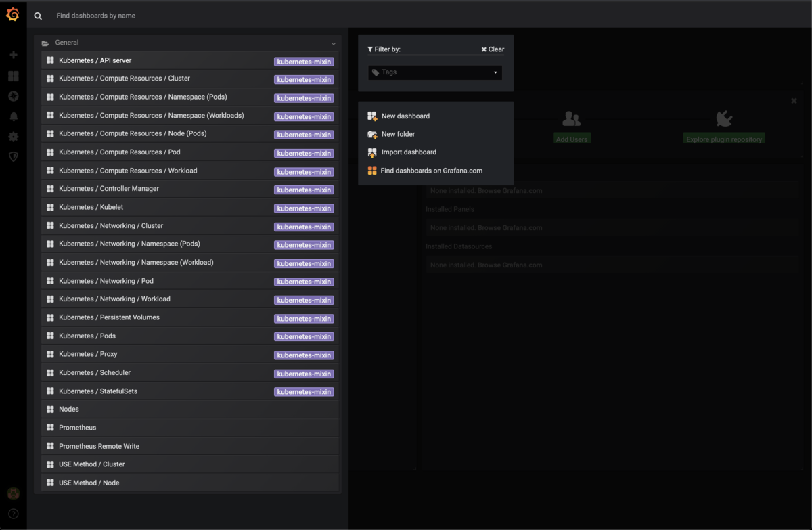This screenshot has height=530, width=812.
Task: Click the Add Users people icon
Action: coord(572,119)
